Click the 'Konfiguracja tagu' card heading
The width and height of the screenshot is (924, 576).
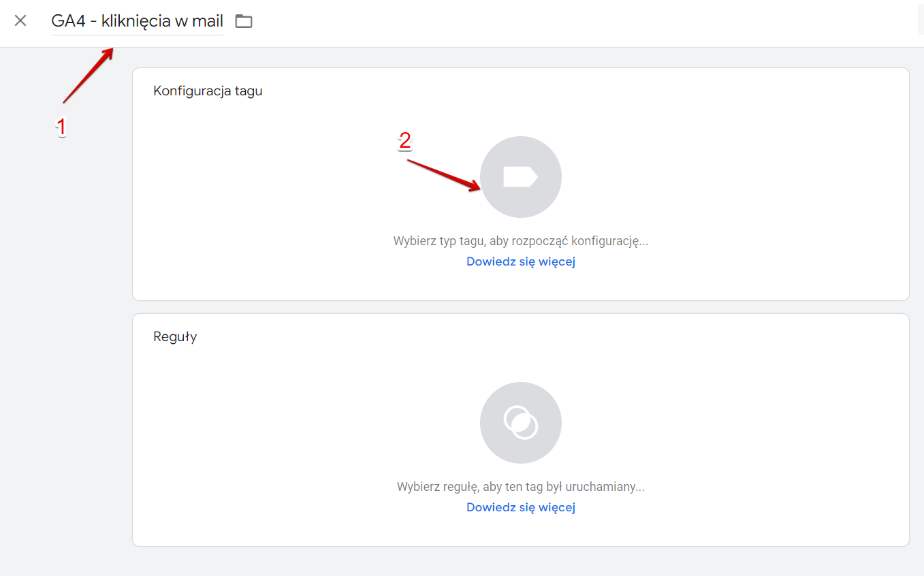[208, 91]
